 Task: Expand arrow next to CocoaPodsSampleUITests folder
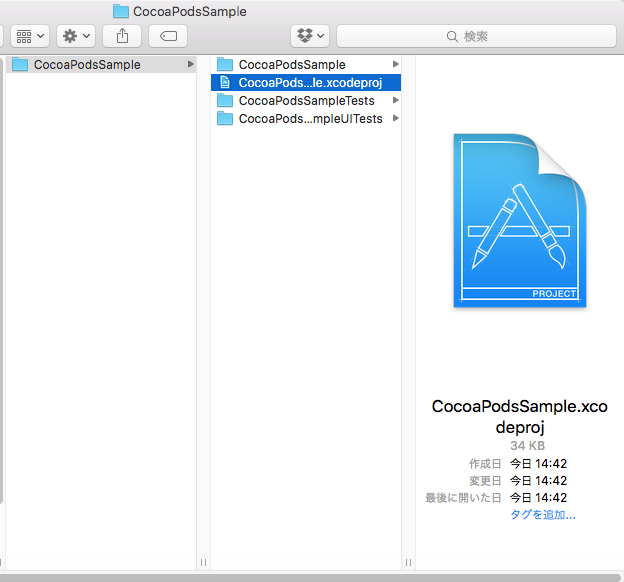point(396,119)
